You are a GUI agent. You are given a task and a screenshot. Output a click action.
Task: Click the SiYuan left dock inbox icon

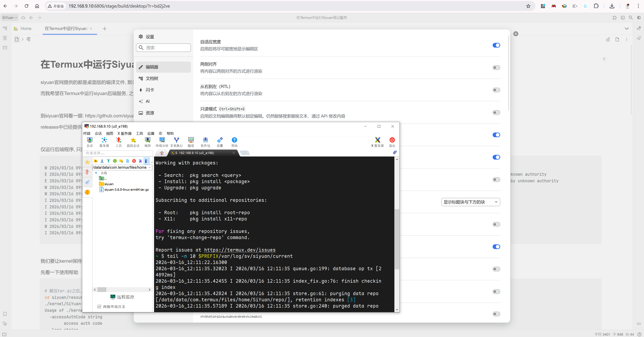pos(5,47)
